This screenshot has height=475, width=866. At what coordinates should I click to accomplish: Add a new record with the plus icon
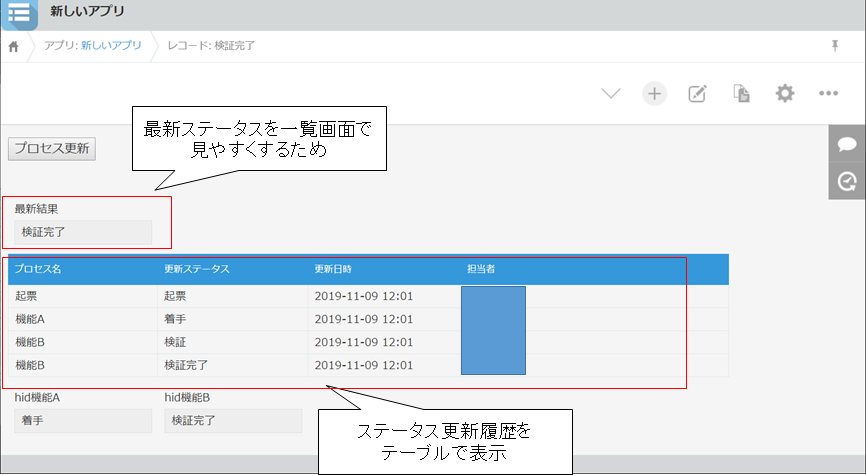[x=654, y=93]
